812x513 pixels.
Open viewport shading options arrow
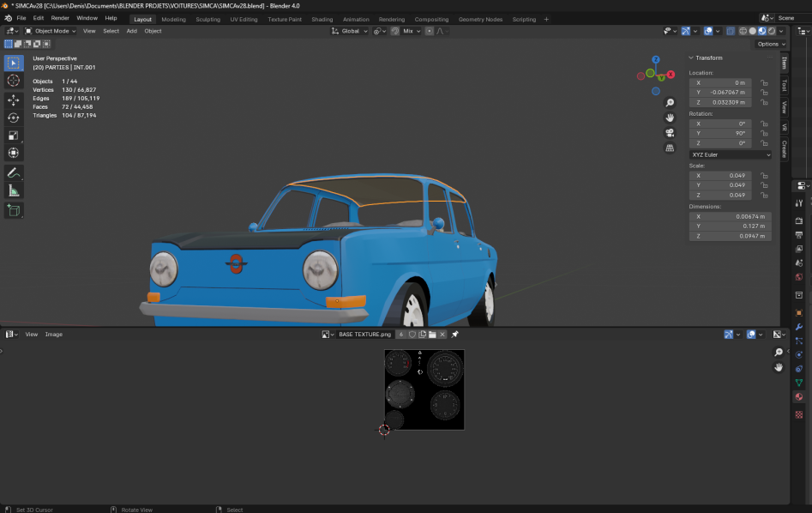pyautogui.click(x=781, y=31)
